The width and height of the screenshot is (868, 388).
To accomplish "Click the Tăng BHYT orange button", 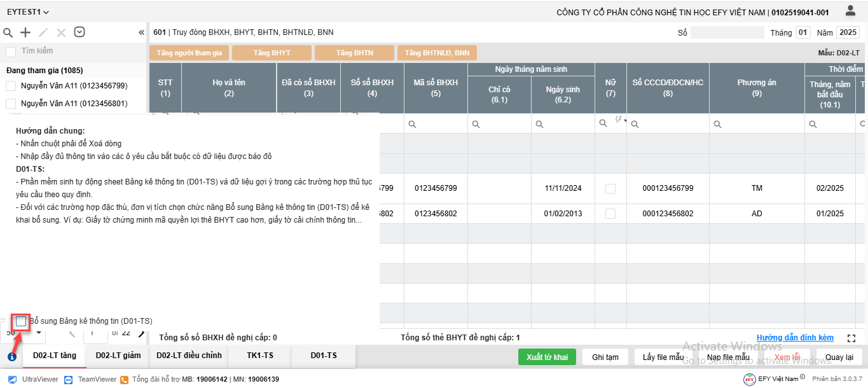I will [272, 53].
